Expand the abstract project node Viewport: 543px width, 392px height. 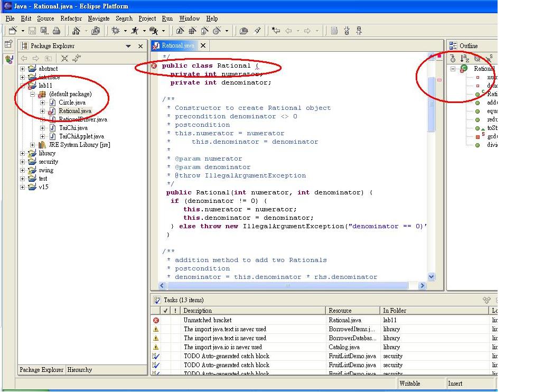coord(23,69)
